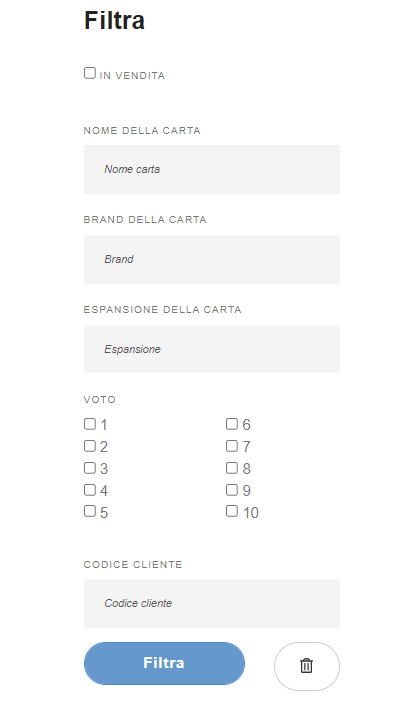
Task: Click into the Brand input field
Action: click(212, 259)
